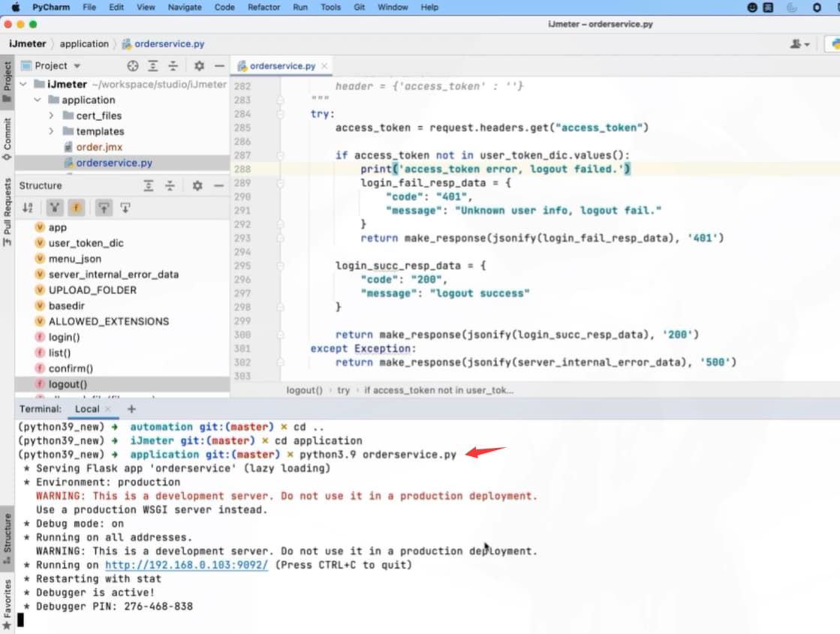Click the application breadcrumb in navigation bar
The width and height of the screenshot is (840, 634).
(84, 44)
